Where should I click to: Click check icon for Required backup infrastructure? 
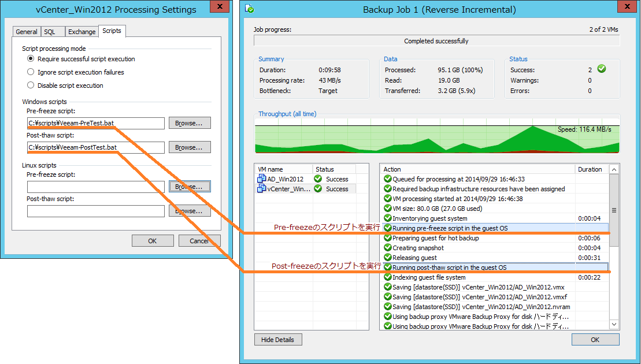(x=387, y=188)
